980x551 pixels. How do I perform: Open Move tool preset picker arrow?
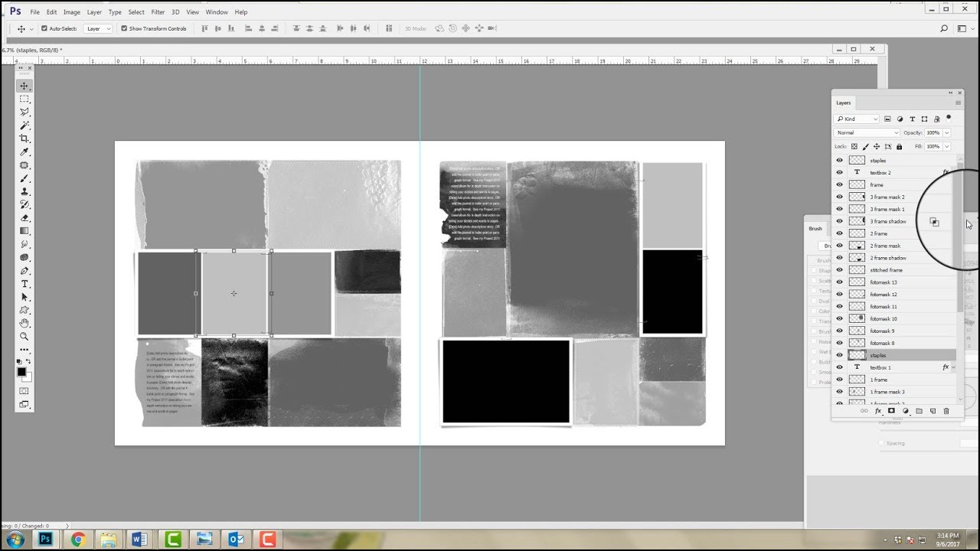click(x=31, y=28)
